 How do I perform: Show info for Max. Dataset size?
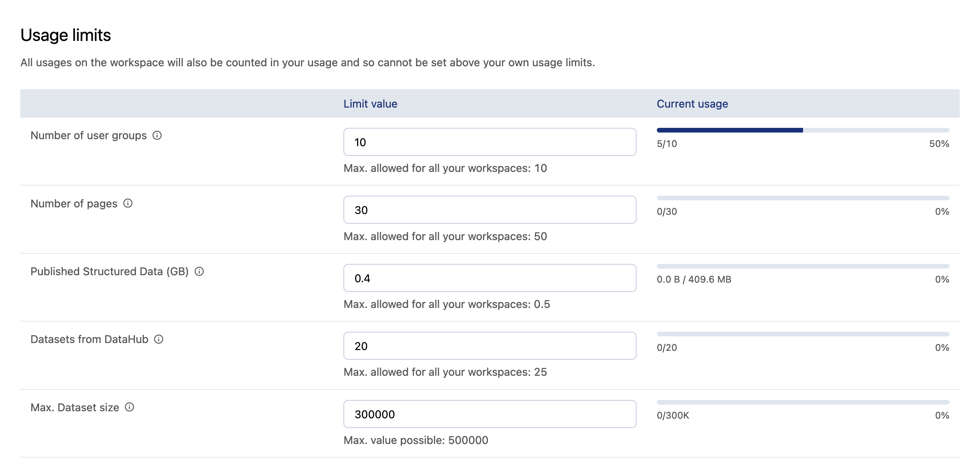click(129, 407)
